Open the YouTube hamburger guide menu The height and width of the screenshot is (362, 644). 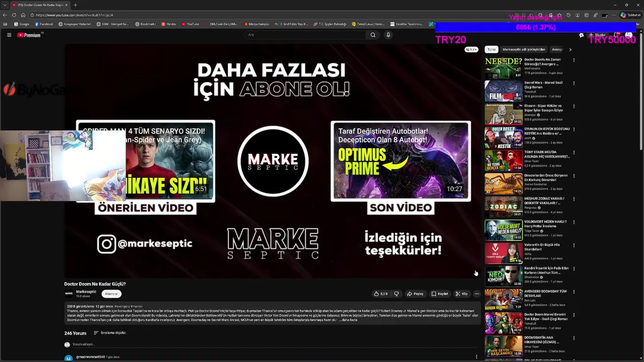click(9, 35)
